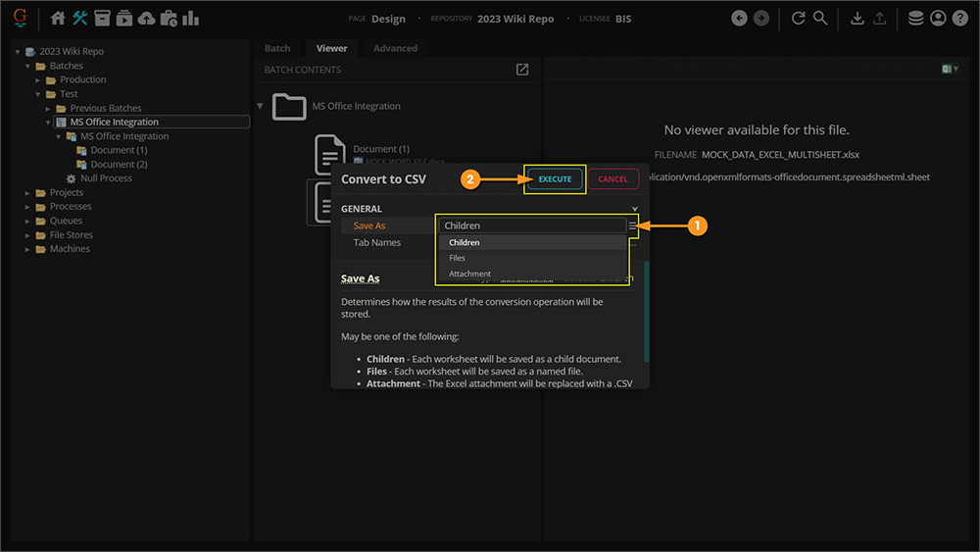Image resolution: width=980 pixels, height=552 pixels.
Task: Switch to the Viewer tab
Action: [331, 48]
